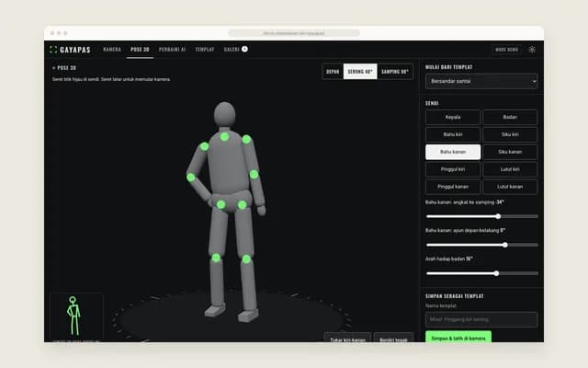The width and height of the screenshot is (588, 368).
Task: Select shoulder joint dot of the hanging arm
Action: tap(246, 139)
